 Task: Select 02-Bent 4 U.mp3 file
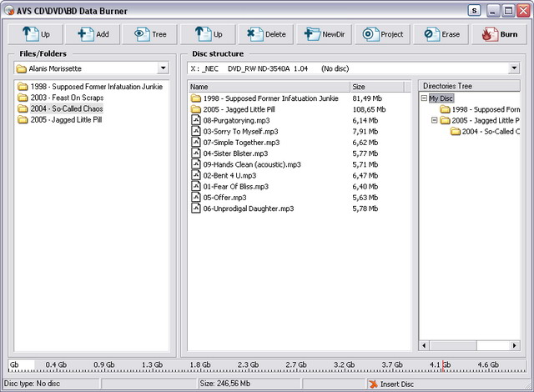pyautogui.click(x=224, y=176)
